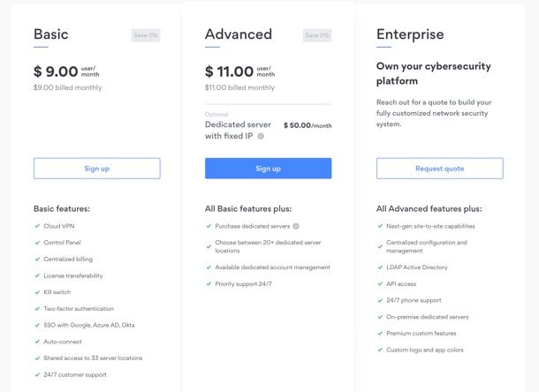Click the $ 50.00/month dedicated server price
Image resolution: width=539 pixels, height=392 pixels.
tap(307, 125)
